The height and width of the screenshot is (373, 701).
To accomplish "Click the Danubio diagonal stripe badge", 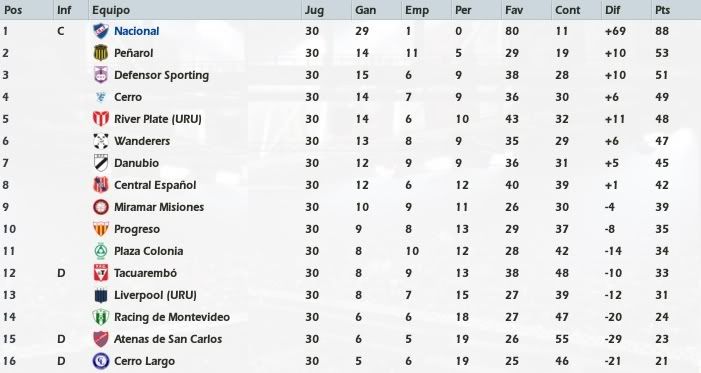I will [x=101, y=163].
